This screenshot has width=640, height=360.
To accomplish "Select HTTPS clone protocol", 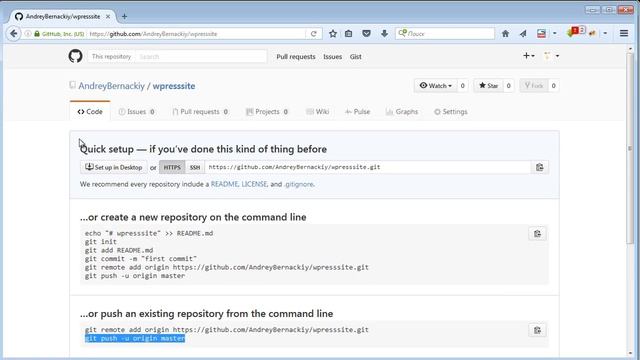I will pyautogui.click(x=172, y=167).
